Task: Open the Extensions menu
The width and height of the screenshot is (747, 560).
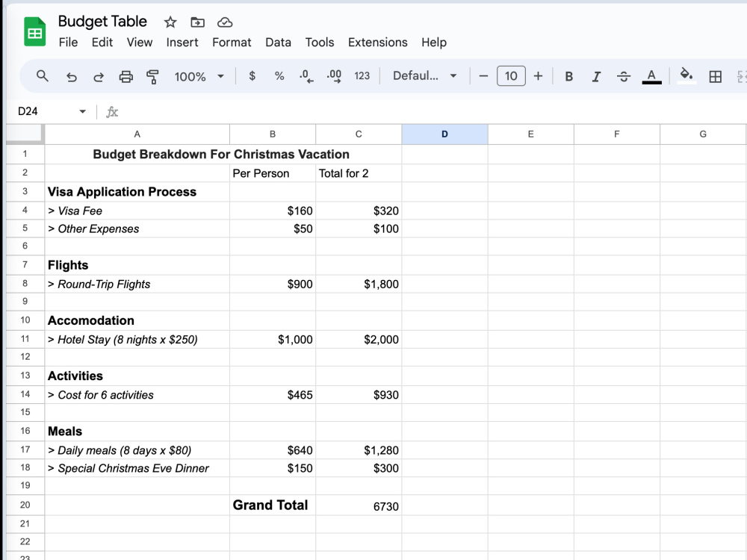Action: pyautogui.click(x=378, y=43)
